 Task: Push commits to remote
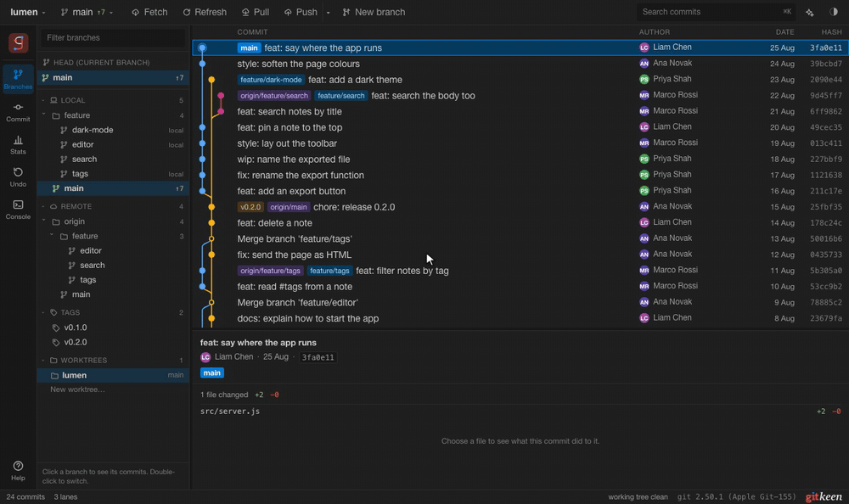point(301,12)
